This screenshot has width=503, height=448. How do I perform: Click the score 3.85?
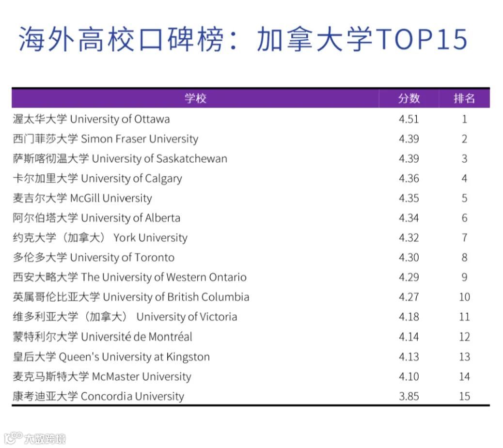pos(409,396)
